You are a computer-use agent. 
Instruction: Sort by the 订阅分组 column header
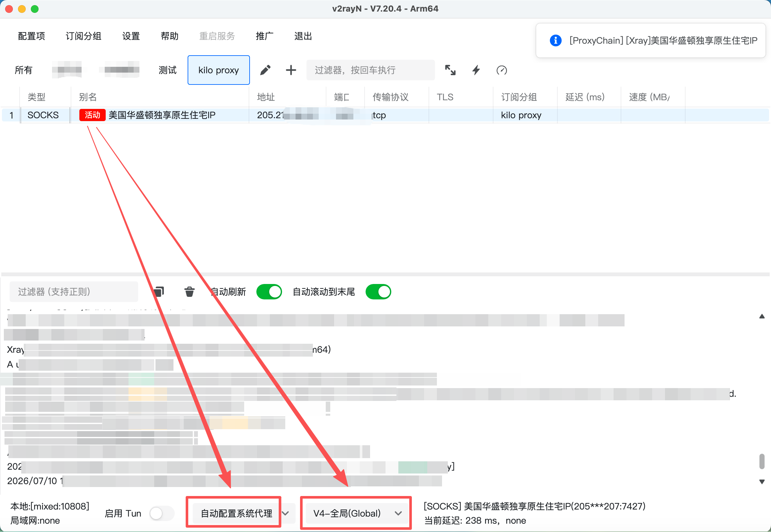[x=525, y=97]
